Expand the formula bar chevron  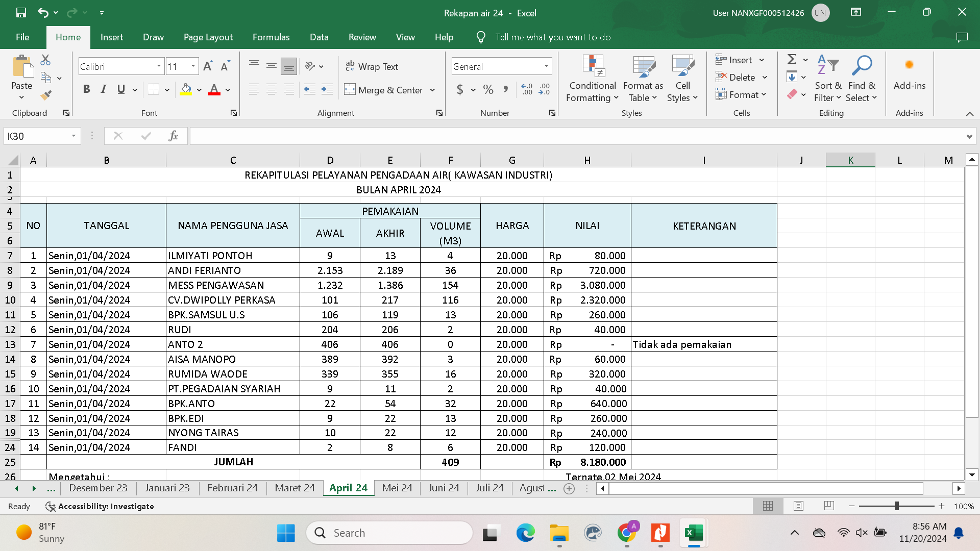click(x=969, y=136)
